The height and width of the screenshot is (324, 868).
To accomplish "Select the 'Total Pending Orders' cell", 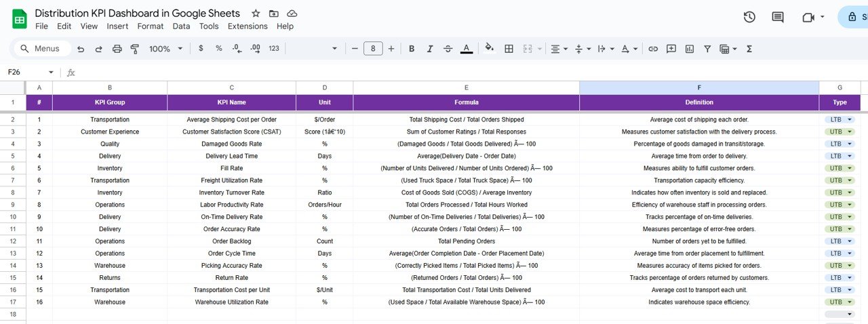I will pos(467,241).
